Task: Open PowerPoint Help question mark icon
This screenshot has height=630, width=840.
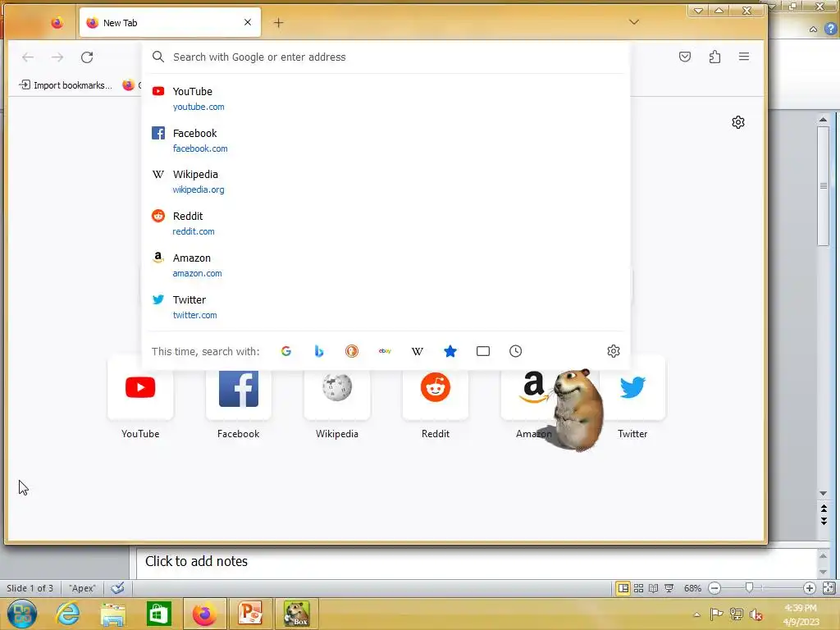Action: (x=831, y=30)
